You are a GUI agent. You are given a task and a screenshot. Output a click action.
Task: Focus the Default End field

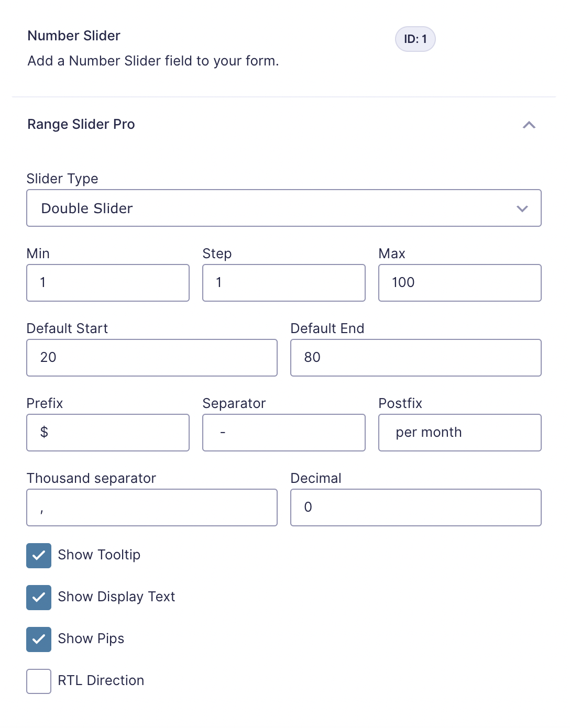pyautogui.click(x=416, y=358)
